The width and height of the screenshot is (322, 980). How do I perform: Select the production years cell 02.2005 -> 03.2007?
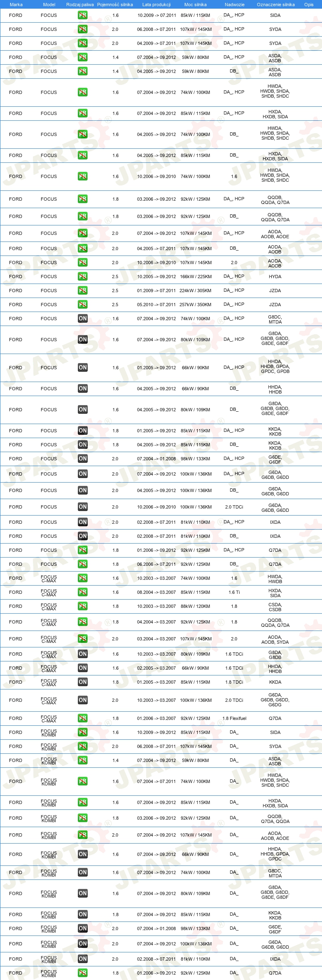156,668
